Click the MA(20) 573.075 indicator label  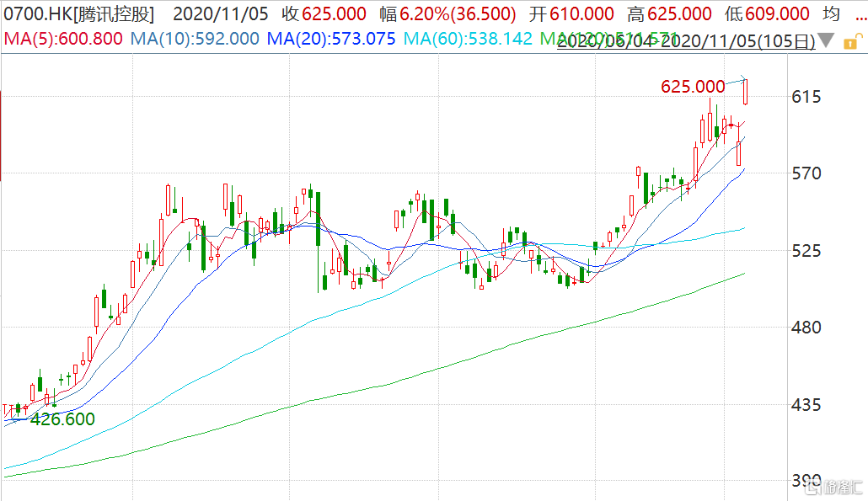point(330,39)
